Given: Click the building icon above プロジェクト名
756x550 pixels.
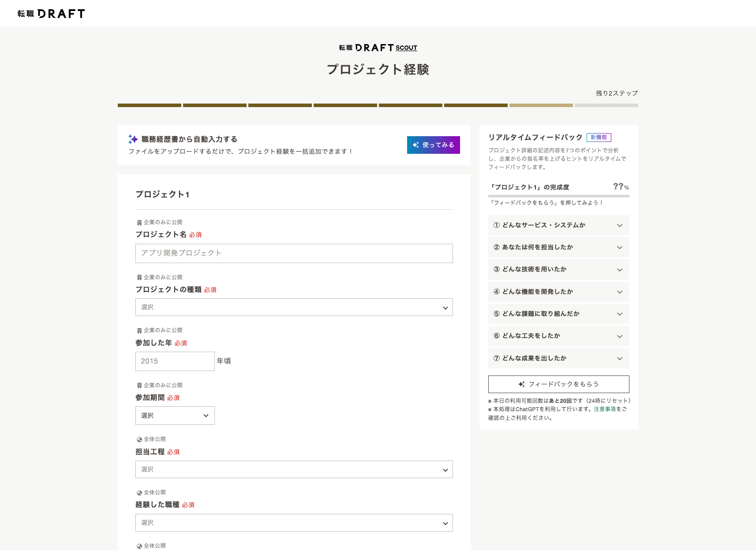Looking at the screenshot, I should click(139, 223).
